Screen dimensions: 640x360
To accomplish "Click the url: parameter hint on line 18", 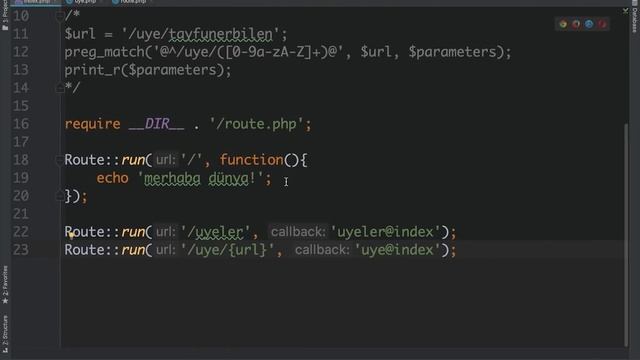I will [x=165, y=160].
